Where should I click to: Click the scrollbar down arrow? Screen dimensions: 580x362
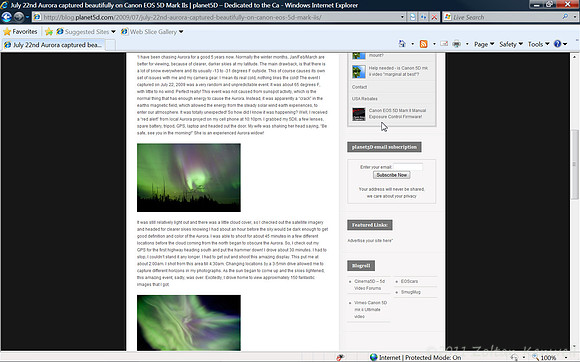click(x=574, y=346)
